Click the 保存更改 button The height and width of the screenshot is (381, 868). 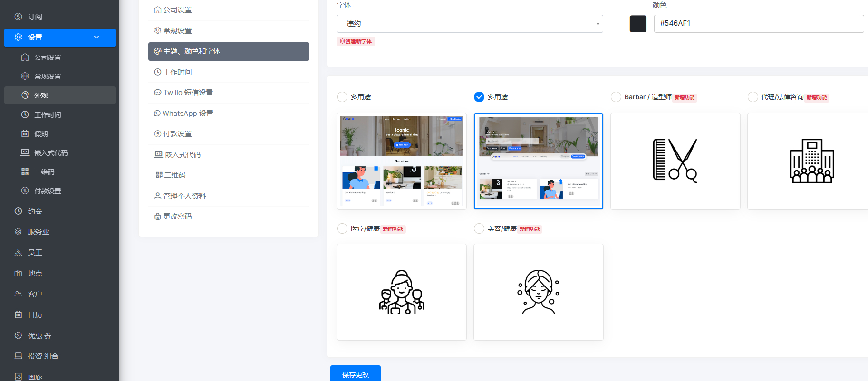pos(355,374)
